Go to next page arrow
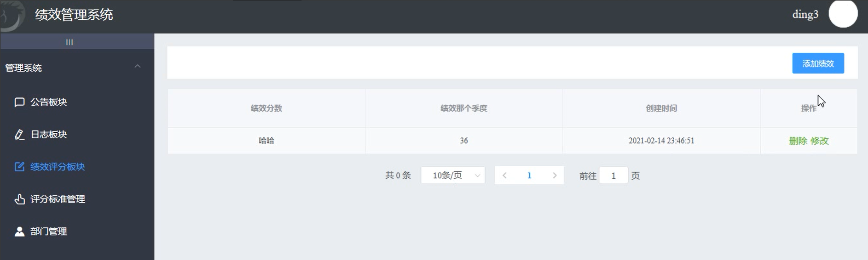The image size is (868, 260). click(x=555, y=175)
